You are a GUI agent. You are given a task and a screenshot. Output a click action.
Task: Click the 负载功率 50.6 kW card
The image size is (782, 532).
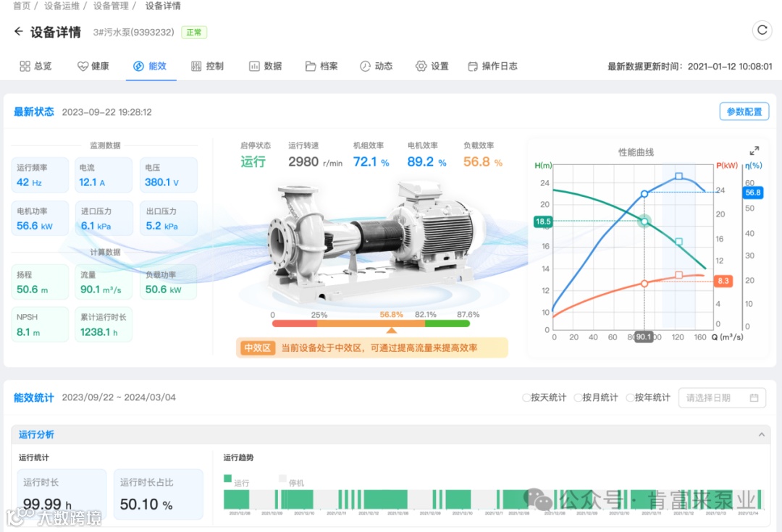pos(169,282)
